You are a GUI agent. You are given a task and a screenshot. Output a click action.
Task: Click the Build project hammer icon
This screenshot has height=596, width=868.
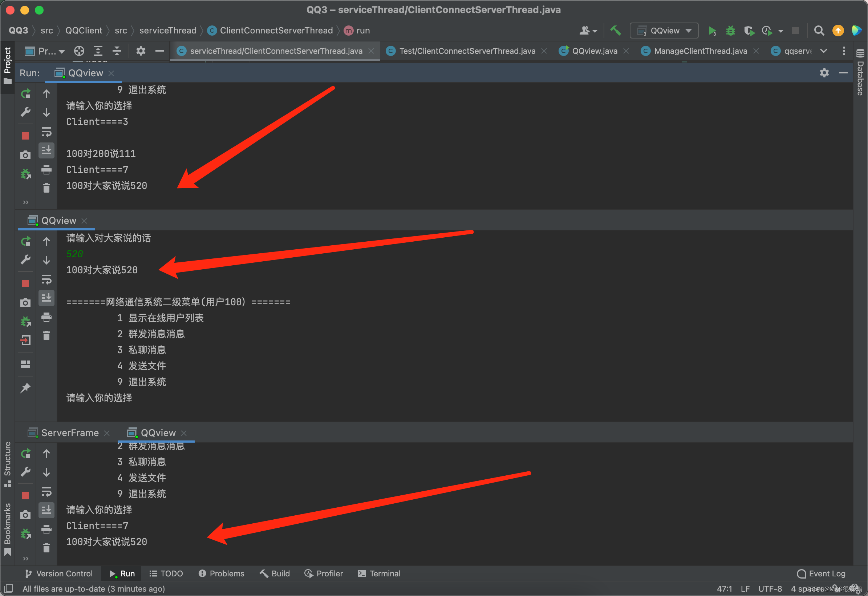(615, 30)
